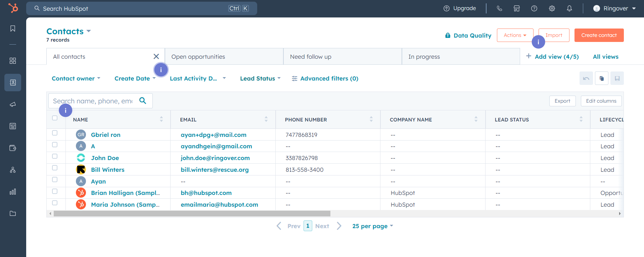Select the checkbox for Bill Winters
This screenshot has width=644, height=257.
tap(55, 168)
